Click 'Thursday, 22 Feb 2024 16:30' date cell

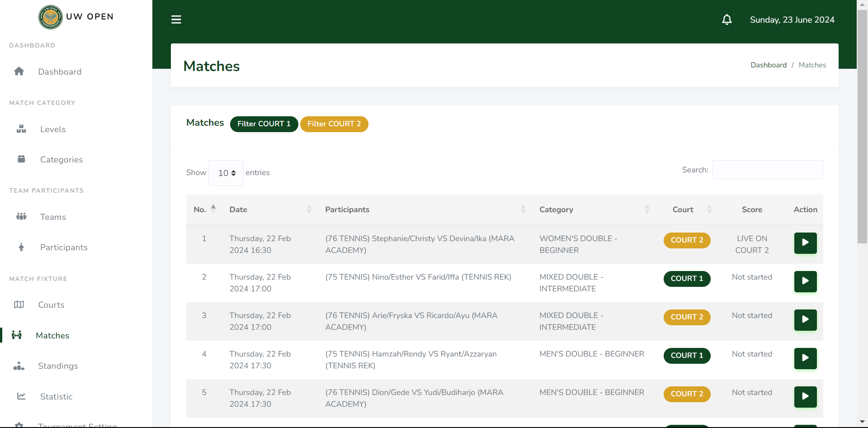(260, 244)
